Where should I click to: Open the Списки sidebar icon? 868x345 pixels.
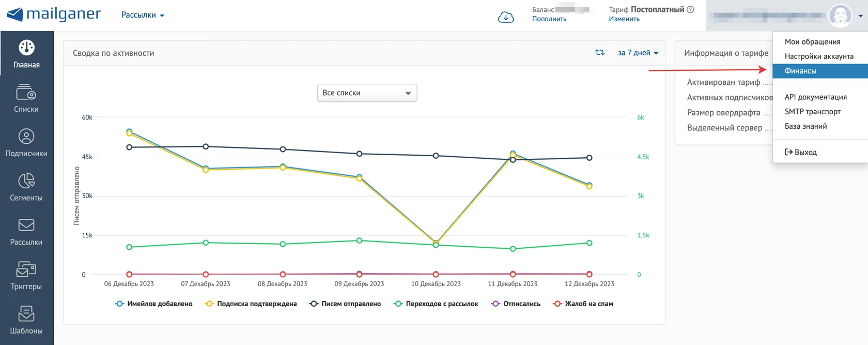pyautogui.click(x=26, y=92)
